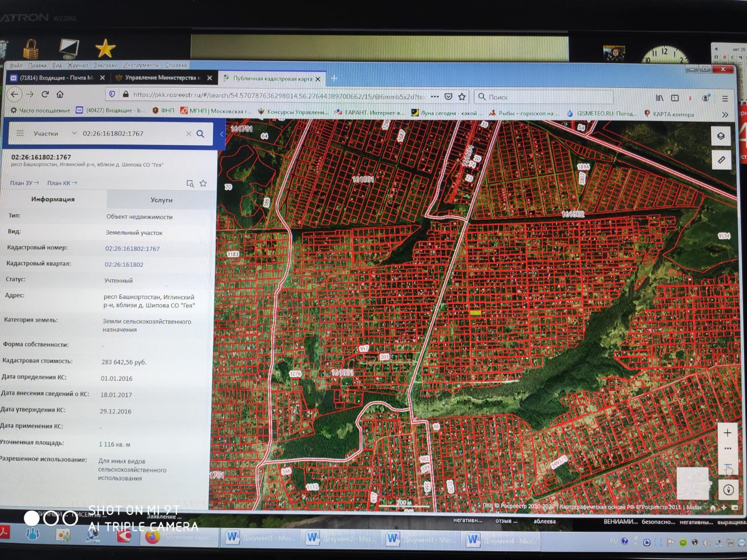Expand the Участки search type dropdown
The image size is (747, 560).
[74, 133]
